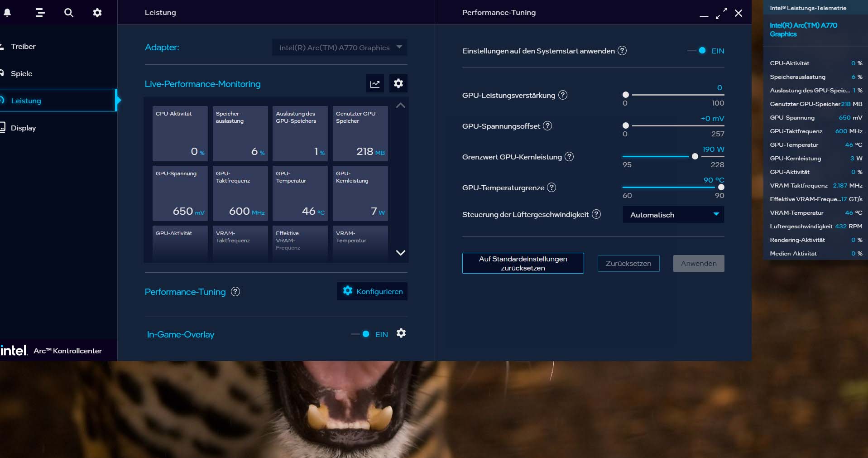Screen dimensions: 868x458
Task: Expand the Performance-Tuning panel to fullscreen
Action: pyautogui.click(x=721, y=13)
